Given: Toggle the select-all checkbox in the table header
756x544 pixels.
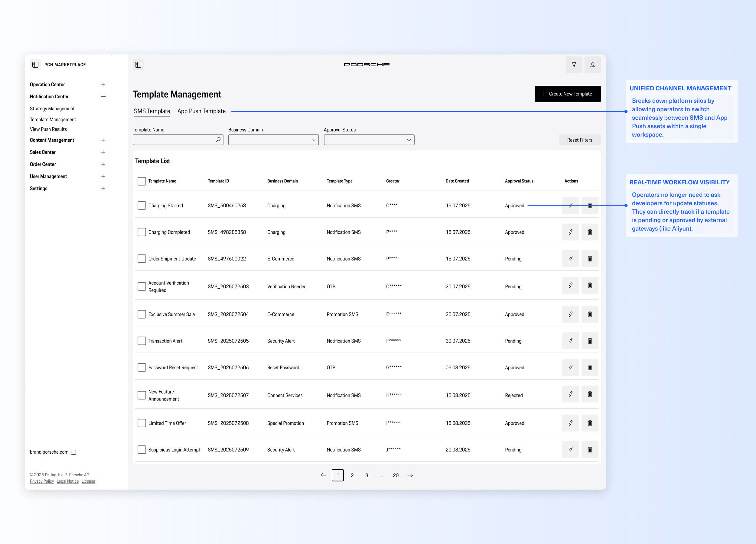Looking at the screenshot, I should point(142,181).
